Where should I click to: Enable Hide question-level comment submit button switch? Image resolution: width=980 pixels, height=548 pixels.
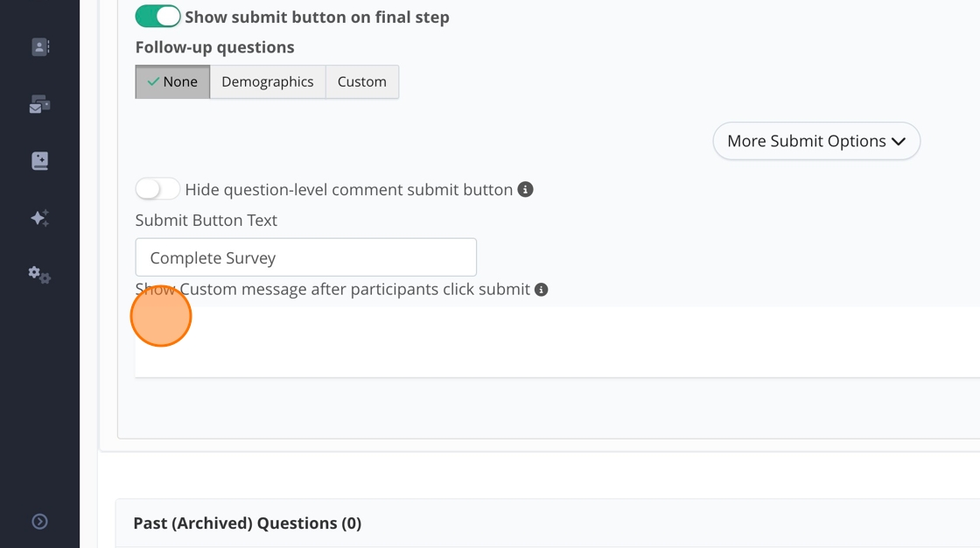coord(157,189)
